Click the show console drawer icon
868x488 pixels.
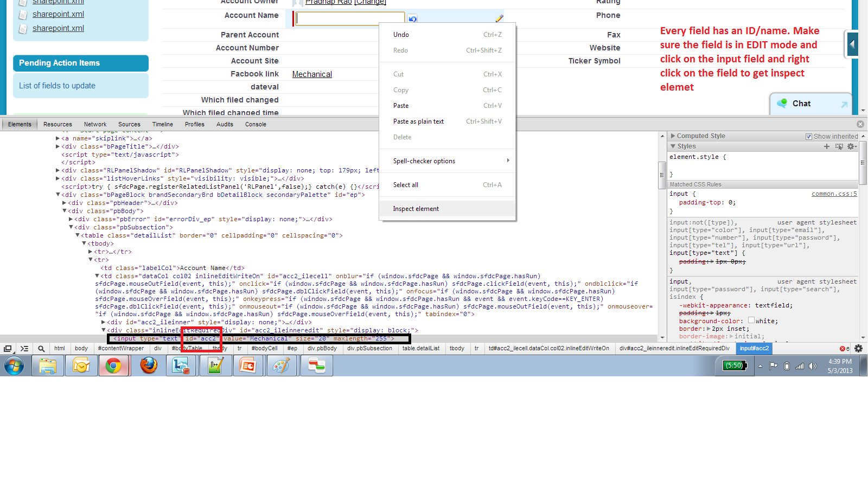[x=24, y=349]
